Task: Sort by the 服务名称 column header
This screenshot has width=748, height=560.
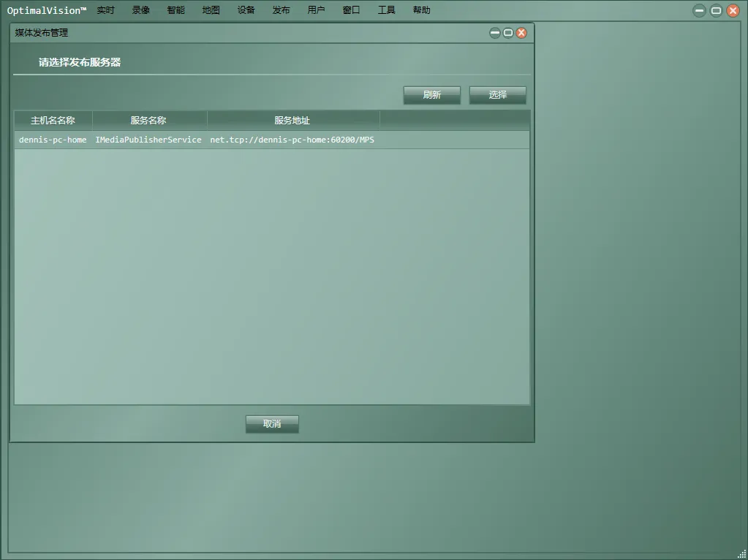Action: click(x=149, y=120)
